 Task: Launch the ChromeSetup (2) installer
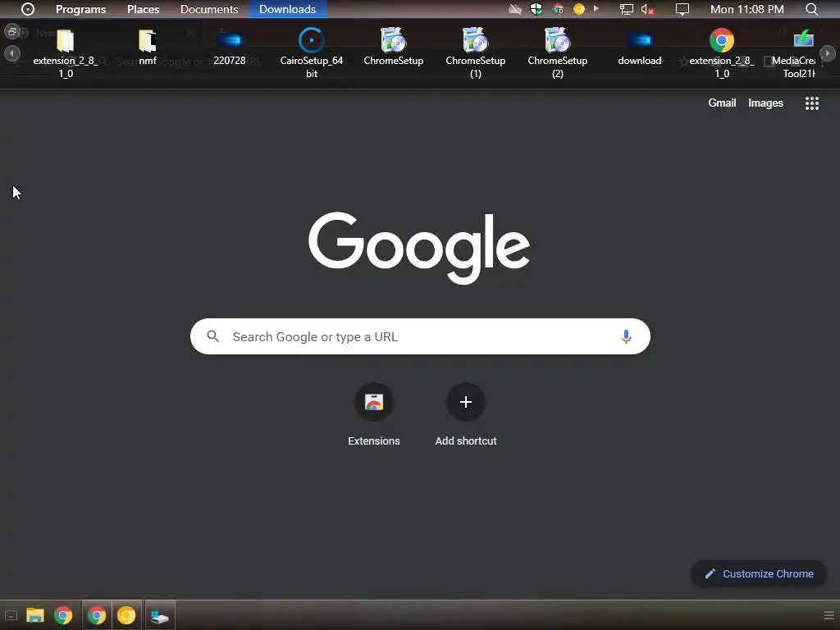click(x=557, y=53)
